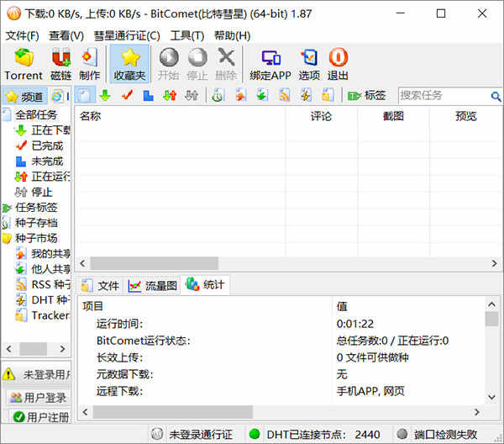Open a Torrent file from the toolbar
Screen dimensions: 504x444
[24, 64]
